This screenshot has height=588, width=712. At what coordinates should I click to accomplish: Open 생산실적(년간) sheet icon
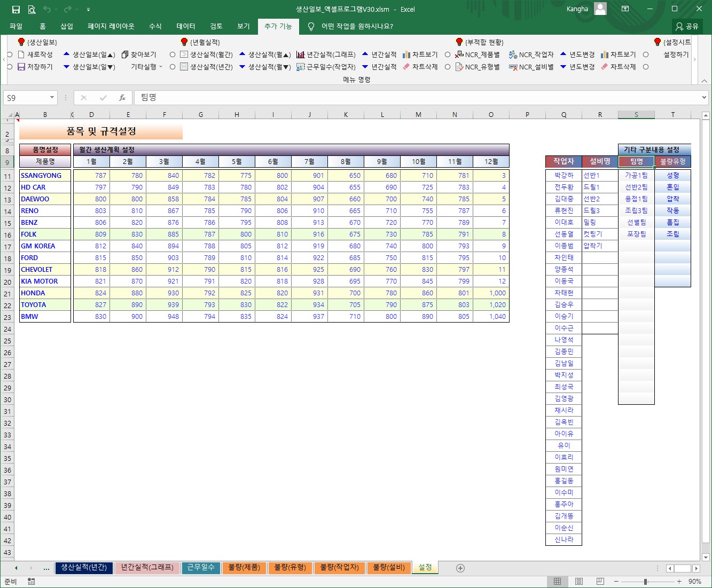point(184,67)
